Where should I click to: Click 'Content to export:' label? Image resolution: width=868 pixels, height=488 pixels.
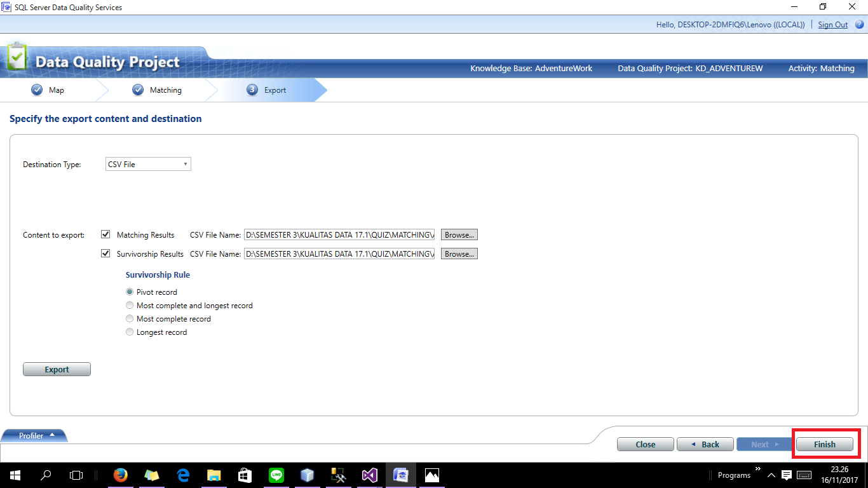(x=54, y=235)
